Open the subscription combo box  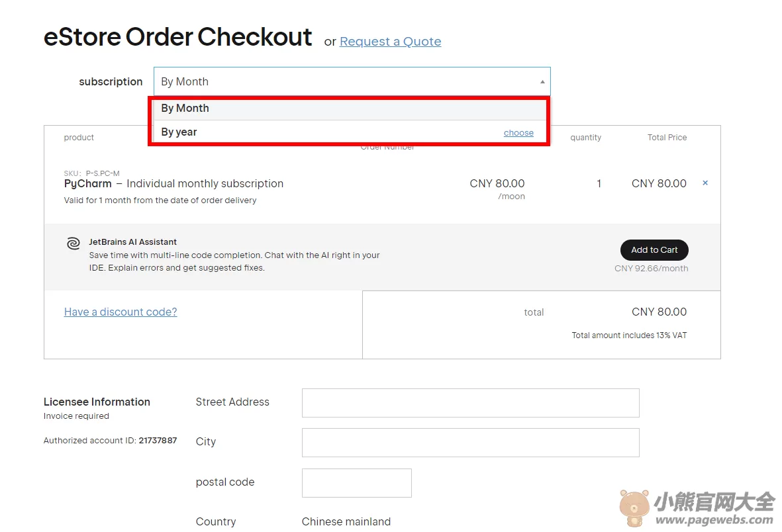pyautogui.click(x=352, y=81)
